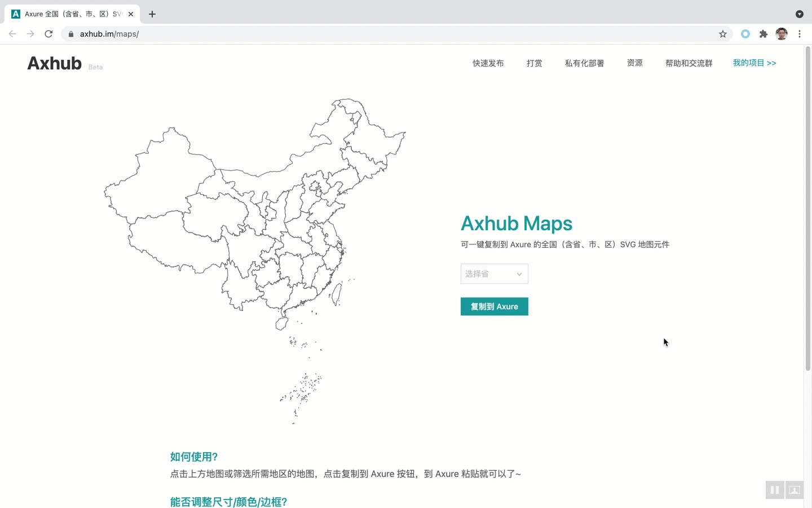The width and height of the screenshot is (812, 508).
Task: Click the page vertical scrollbar
Action: [807, 209]
